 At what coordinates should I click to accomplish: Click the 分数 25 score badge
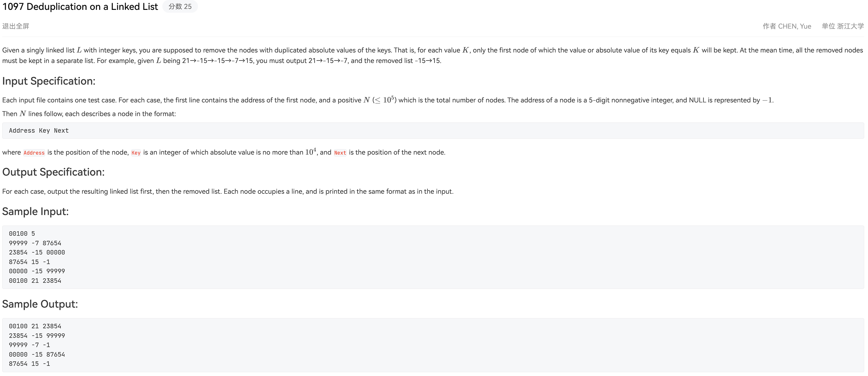pyautogui.click(x=180, y=7)
